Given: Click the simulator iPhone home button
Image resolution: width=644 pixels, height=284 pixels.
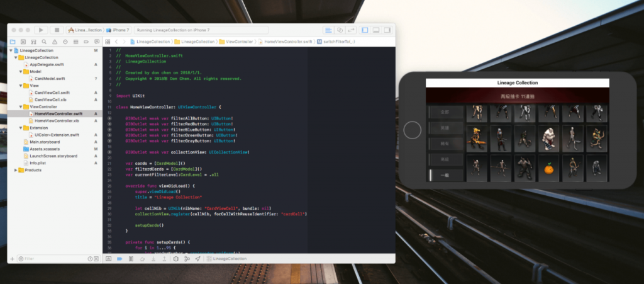Looking at the screenshot, I should [x=413, y=130].
